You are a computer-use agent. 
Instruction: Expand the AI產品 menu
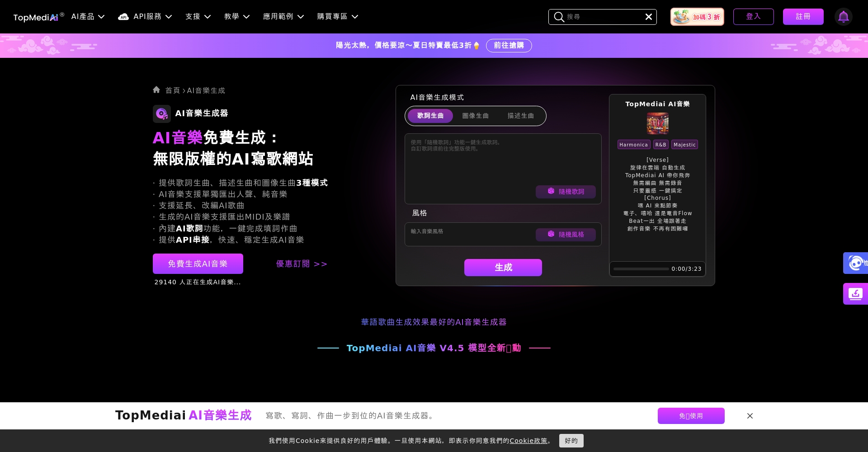(88, 17)
